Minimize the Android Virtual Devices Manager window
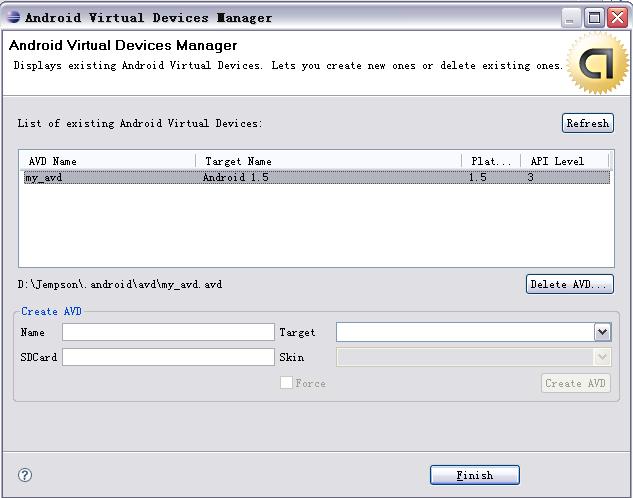 click(x=570, y=18)
